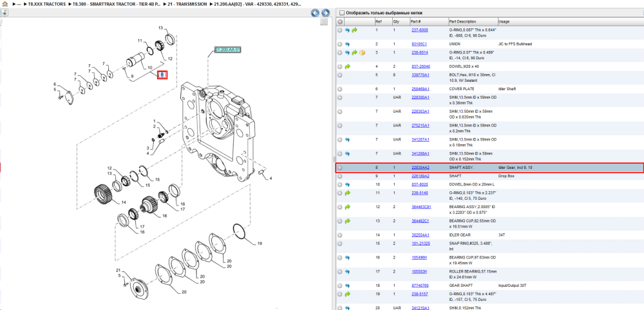This screenshot has width=644, height=310.
Task: Click the Qty column header
Action: click(396, 21)
